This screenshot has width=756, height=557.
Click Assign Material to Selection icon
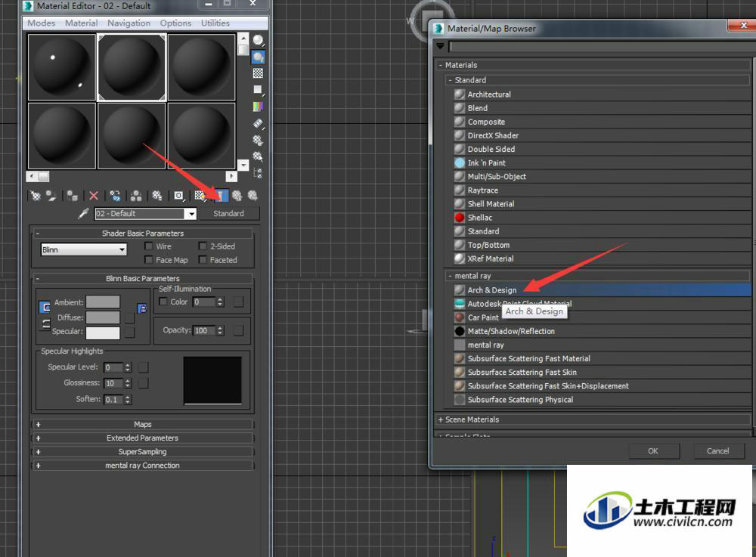[73, 196]
